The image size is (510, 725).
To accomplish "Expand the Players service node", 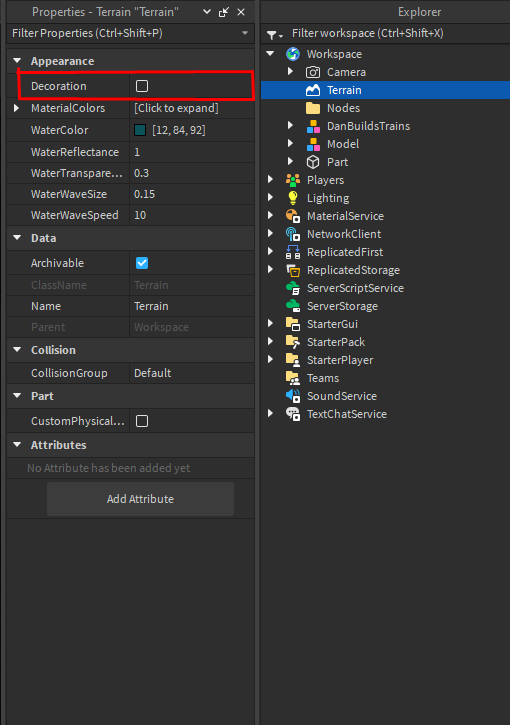I will (x=270, y=179).
